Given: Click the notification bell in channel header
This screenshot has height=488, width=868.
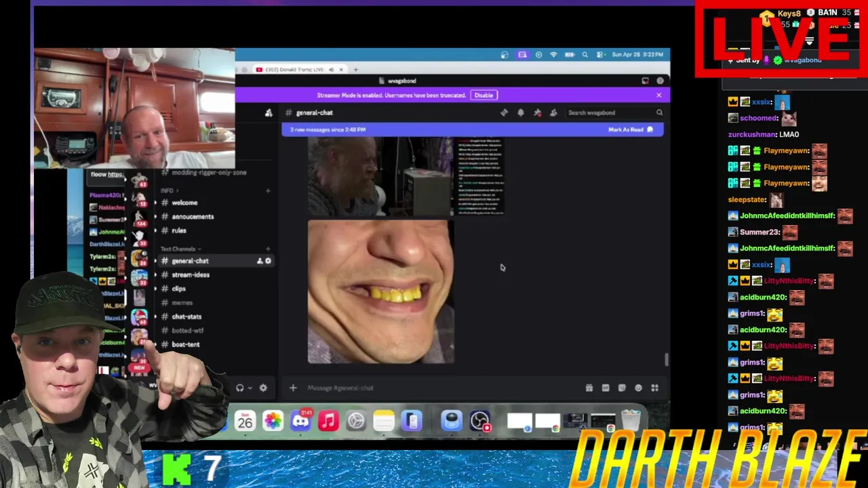Looking at the screenshot, I should pyautogui.click(x=521, y=113).
